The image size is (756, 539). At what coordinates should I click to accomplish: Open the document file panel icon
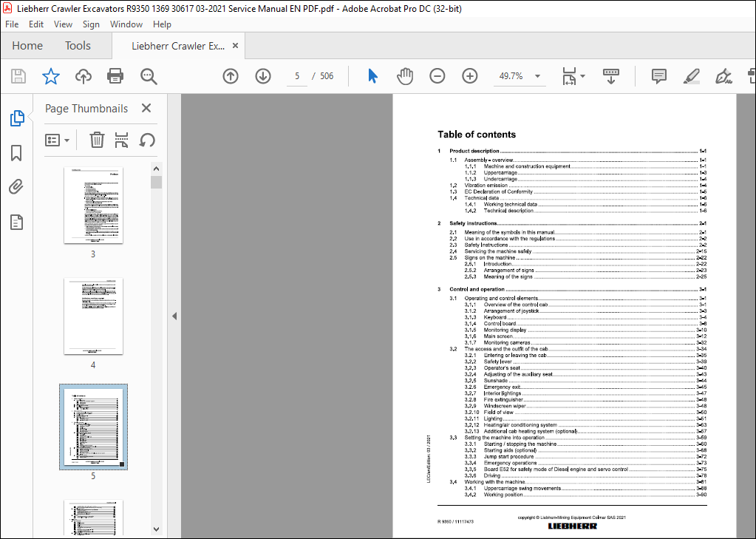16,223
